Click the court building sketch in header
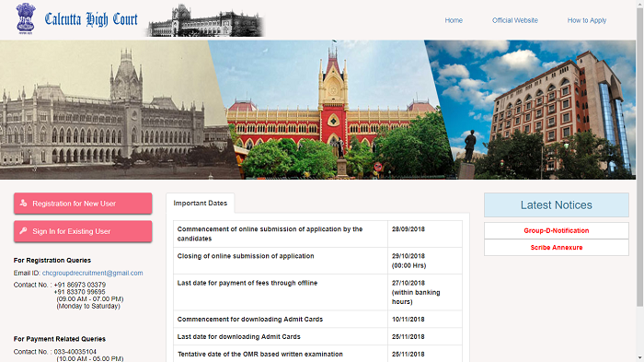This screenshot has height=362, width=644. point(205,20)
